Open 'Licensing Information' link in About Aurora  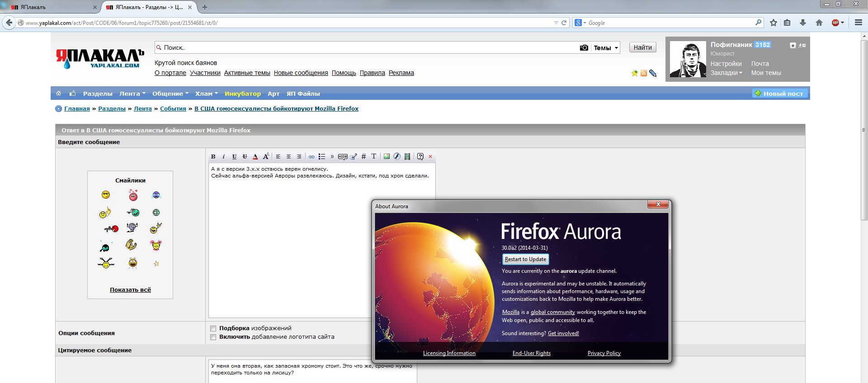(x=449, y=353)
